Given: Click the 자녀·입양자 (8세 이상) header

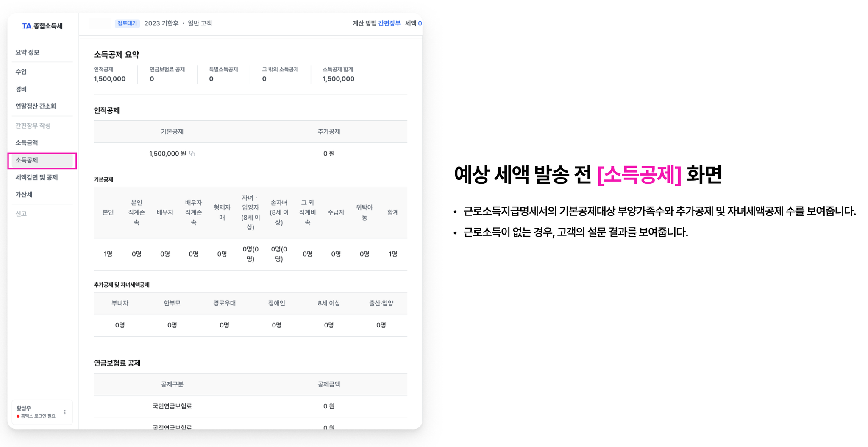Looking at the screenshot, I should point(250,212).
